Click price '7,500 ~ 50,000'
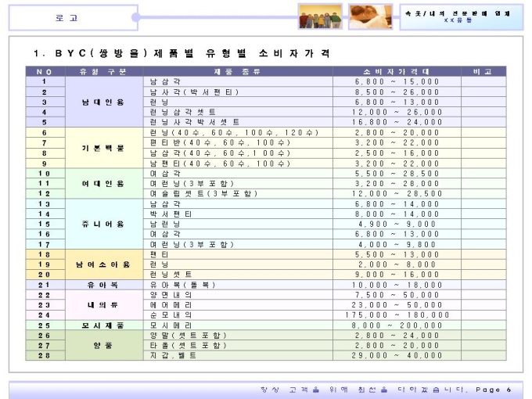This screenshot has width=532, height=399. tap(397, 295)
